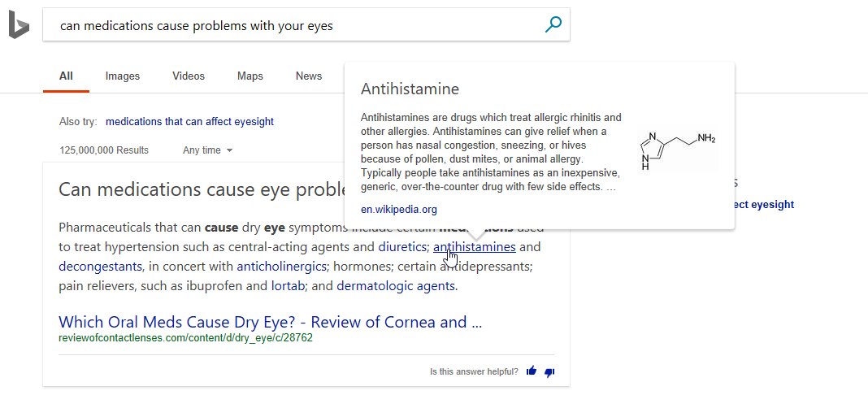Open the Maps tab
The image size is (868, 395).
pyautogui.click(x=250, y=76)
